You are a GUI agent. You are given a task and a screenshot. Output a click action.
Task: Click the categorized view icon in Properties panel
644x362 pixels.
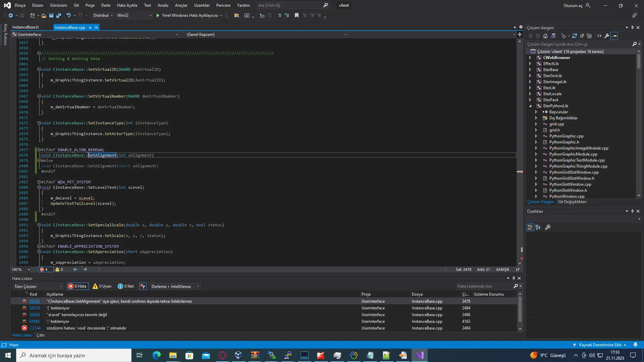(530, 227)
